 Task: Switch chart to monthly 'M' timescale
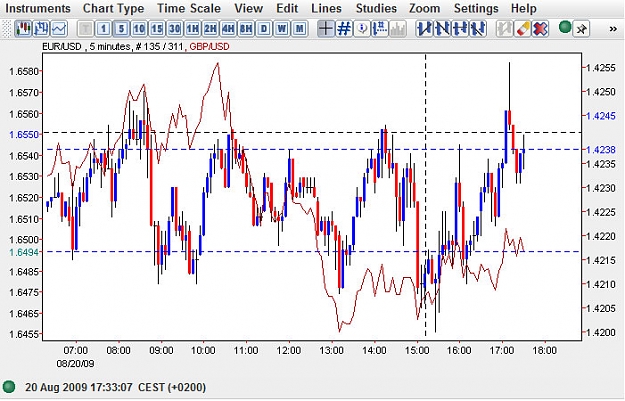(x=299, y=29)
